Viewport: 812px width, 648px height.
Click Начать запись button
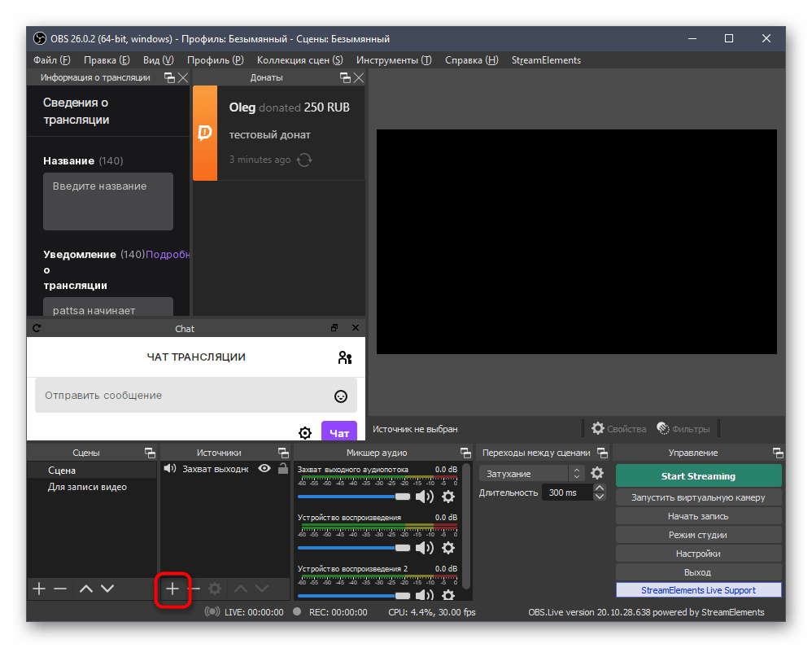click(698, 516)
